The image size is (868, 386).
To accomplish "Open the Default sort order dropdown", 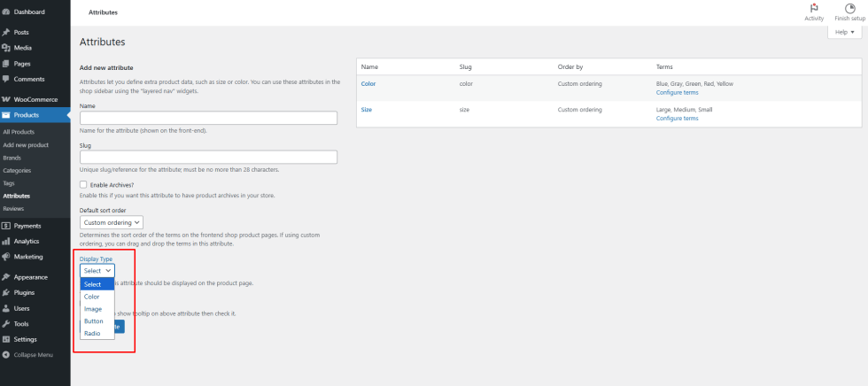I will click(112, 222).
